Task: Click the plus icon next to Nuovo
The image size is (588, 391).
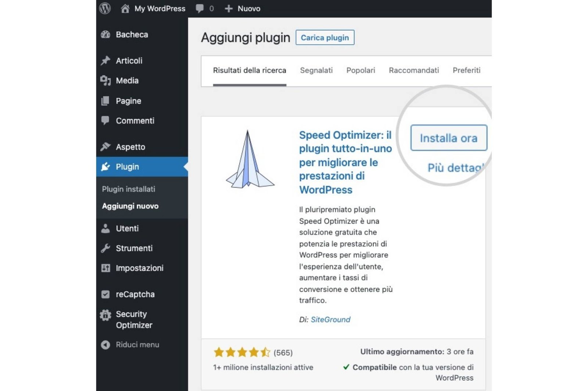Action: tap(229, 8)
